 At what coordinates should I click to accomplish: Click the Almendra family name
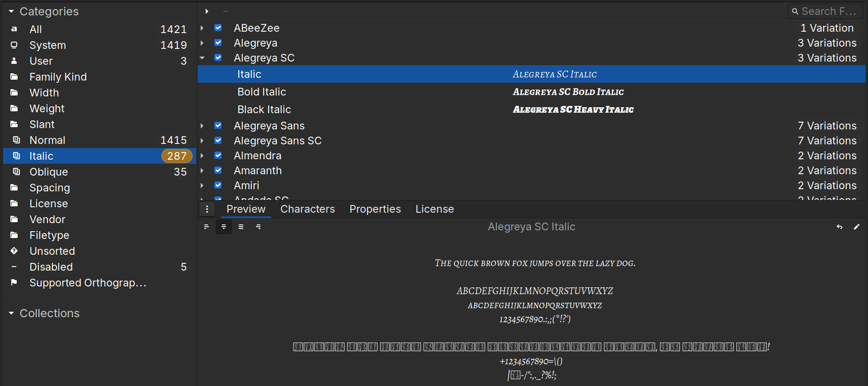(x=257, y=156)
